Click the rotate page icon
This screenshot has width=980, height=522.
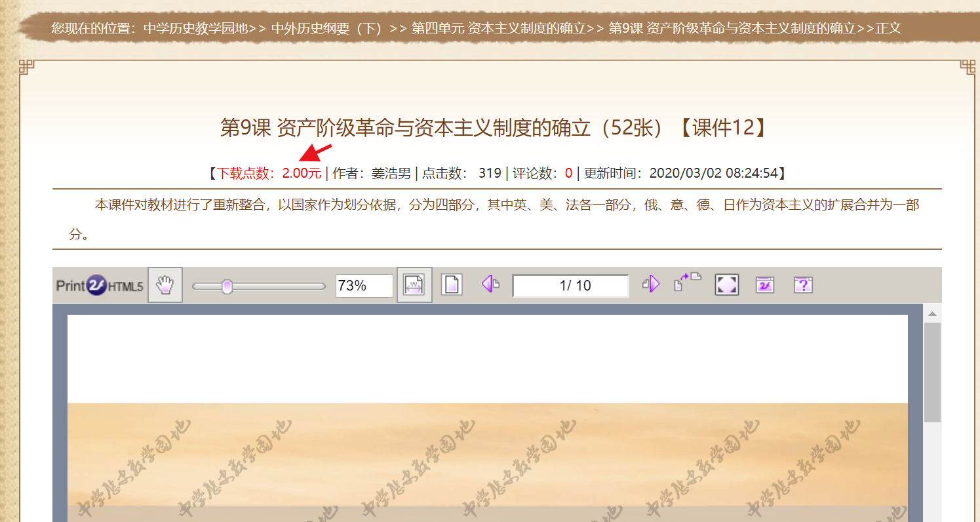coord(687,283)
